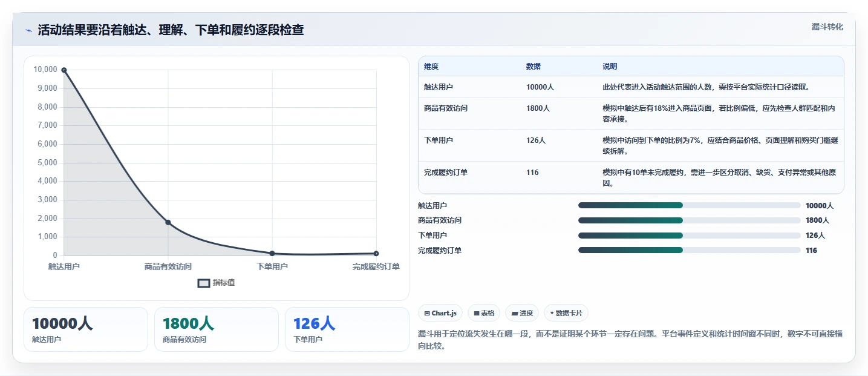The height and width of the screenshot is (376, 868).
Task: Click the 漏斗转化 label
Action: pyautogui.click(x=827, y=27)
